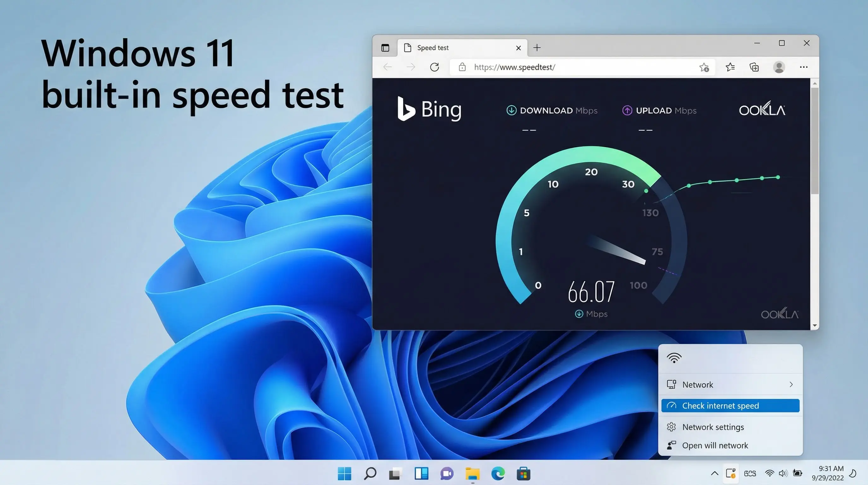This screenshot has width=868, height=485.
Task: Expand the Network submenu chevron
Action: [791, 385]
